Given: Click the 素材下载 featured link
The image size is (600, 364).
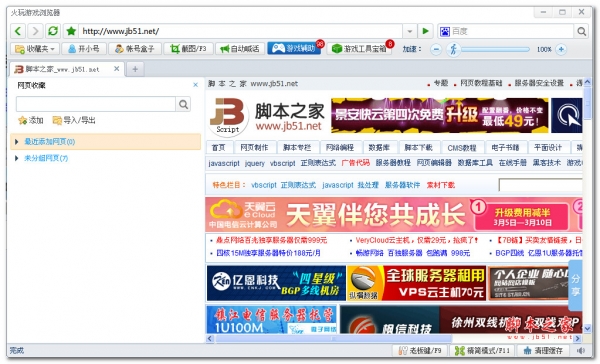Looking at the screenshot, I should (441, 185).
